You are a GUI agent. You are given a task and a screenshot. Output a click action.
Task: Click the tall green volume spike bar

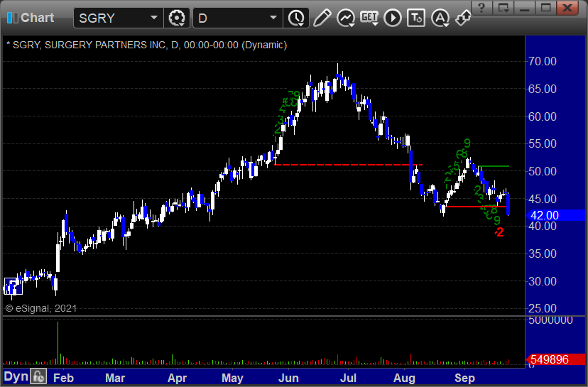[58, 343]
